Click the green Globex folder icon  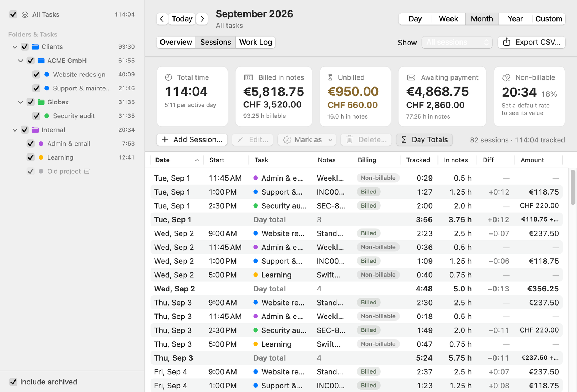(x=41, y=102)
